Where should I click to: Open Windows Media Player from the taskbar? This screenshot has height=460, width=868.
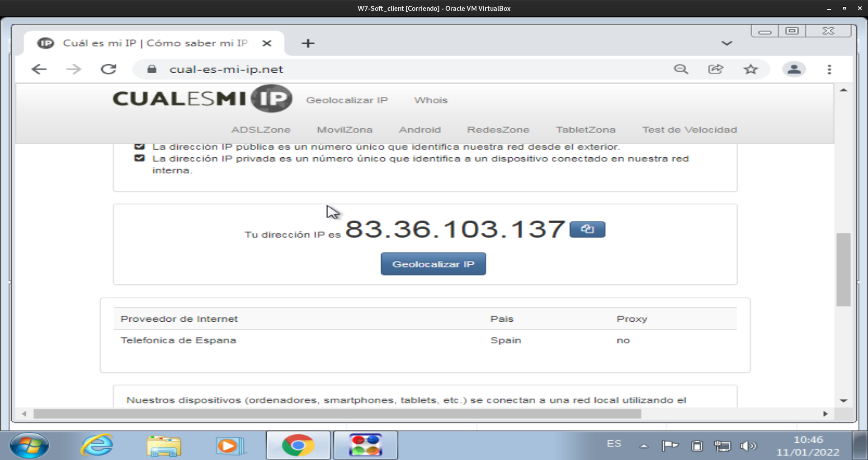coord(229,446)
